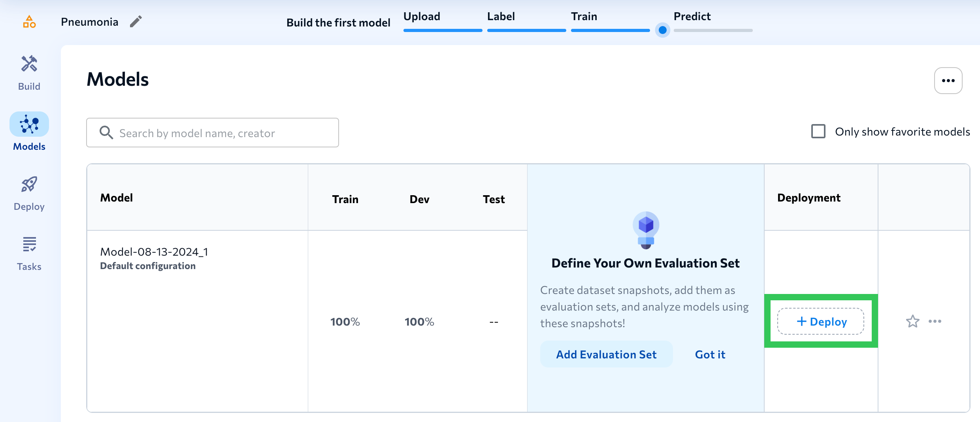The width and height of the screenshot is (980, 422).
Task: Select the Models icon in sidebar
Action: click(29, 124)
